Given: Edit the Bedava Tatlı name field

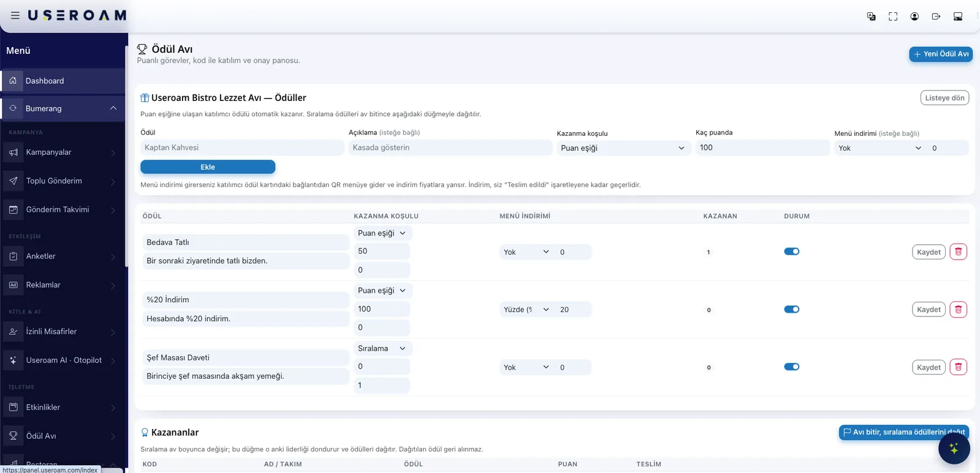Looking at the screenshot, I should click(246, 242).
